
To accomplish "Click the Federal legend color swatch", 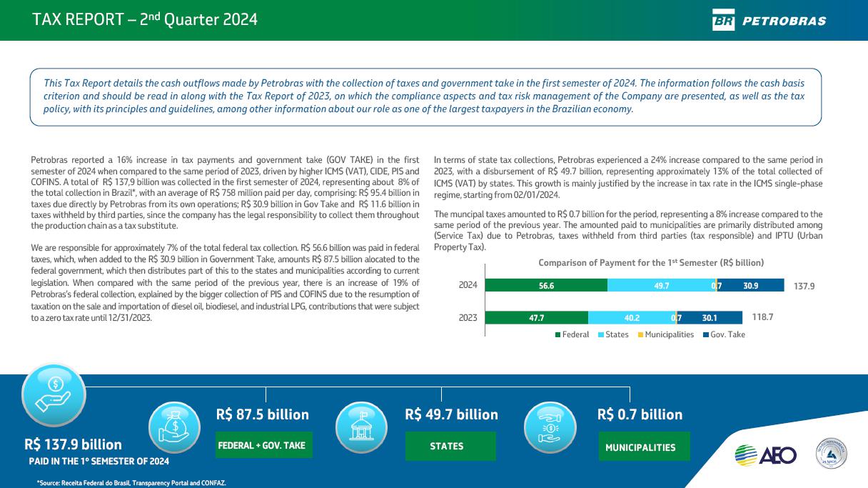I will (558, 334).
